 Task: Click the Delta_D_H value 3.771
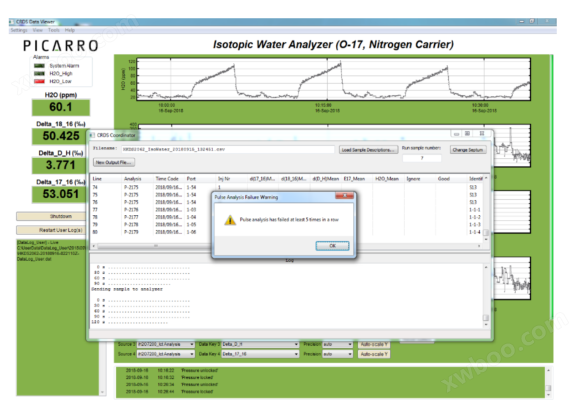pyautogui.click(x=61, y=165)
